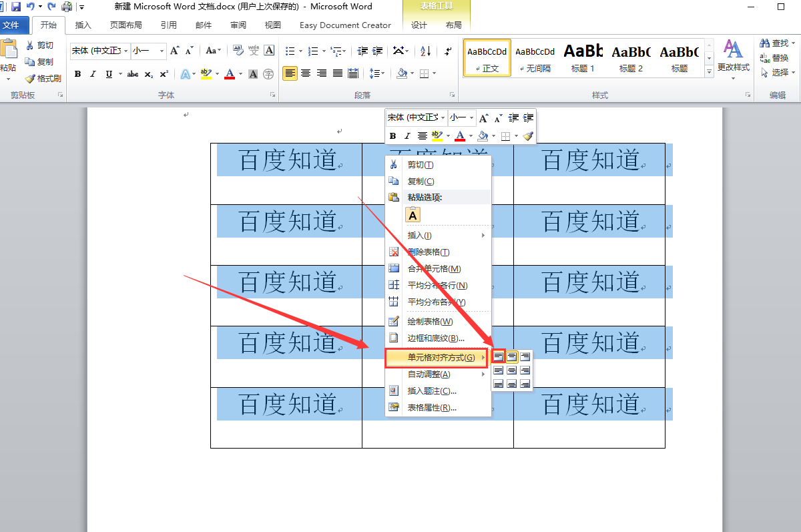This screenshot has height=532, width=801.
Task: Select Align Bottom Left cell alignment icon
Action: (498, 383)
